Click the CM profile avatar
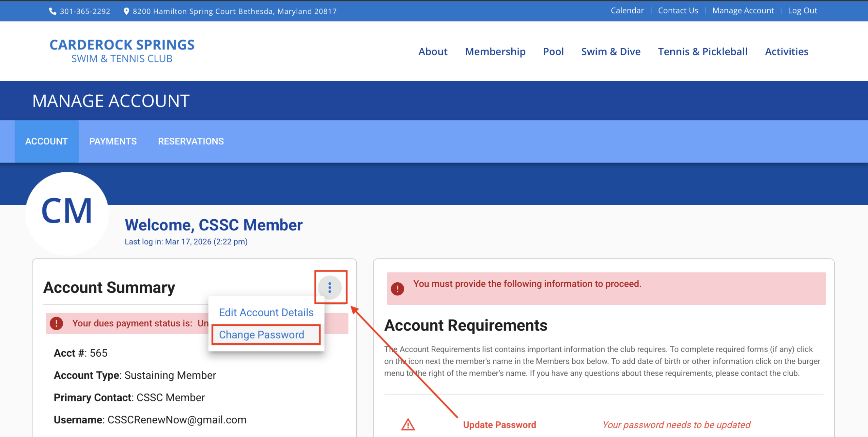The height and width of the screenshot is (437, 868). pyautogui.click(x=67, y=213)
